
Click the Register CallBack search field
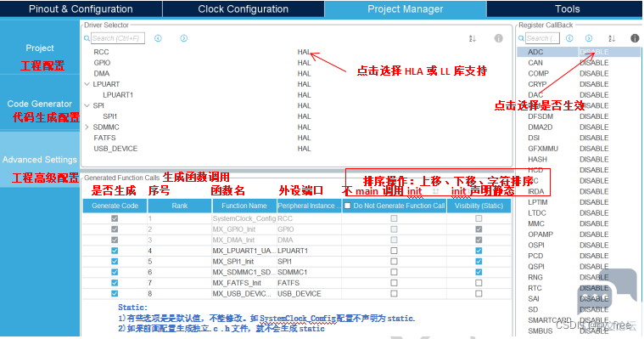542,38
